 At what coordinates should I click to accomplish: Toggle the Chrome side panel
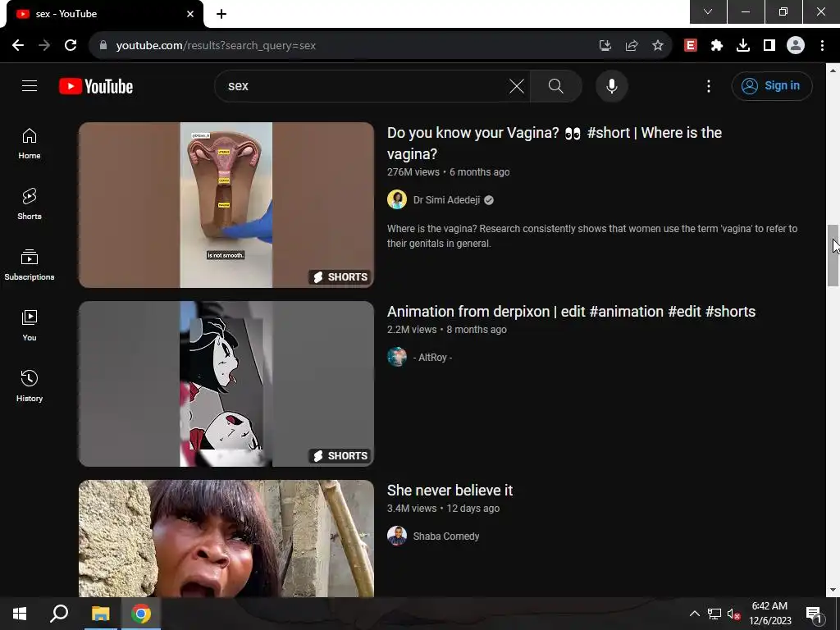(769, 46)
